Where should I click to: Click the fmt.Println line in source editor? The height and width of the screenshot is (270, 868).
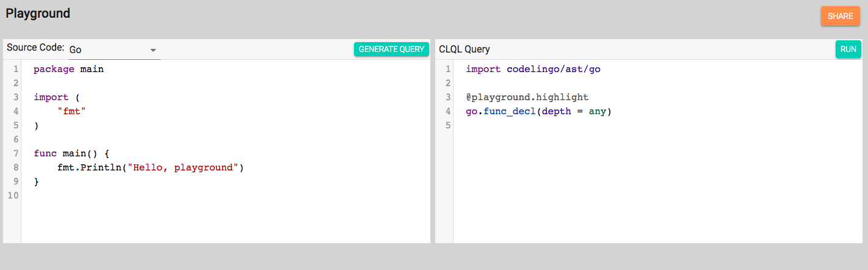(x=150, y=168)
